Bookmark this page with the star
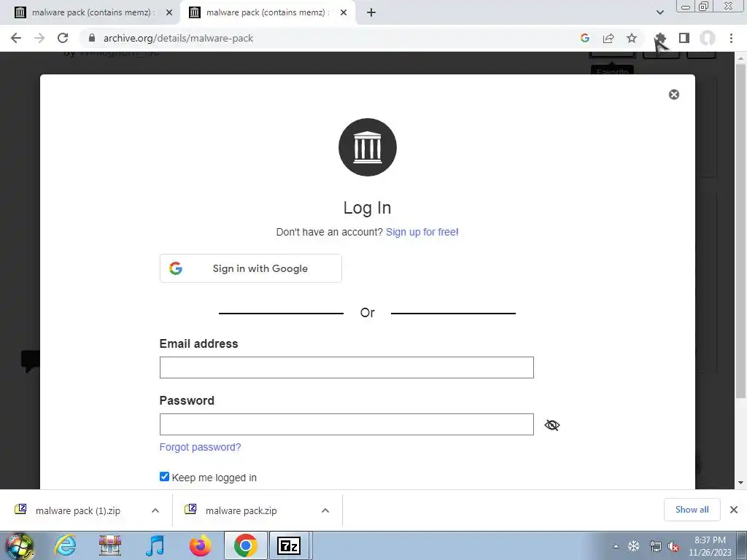The width and height of the screenshot is (747, 560). pos(632,38)
